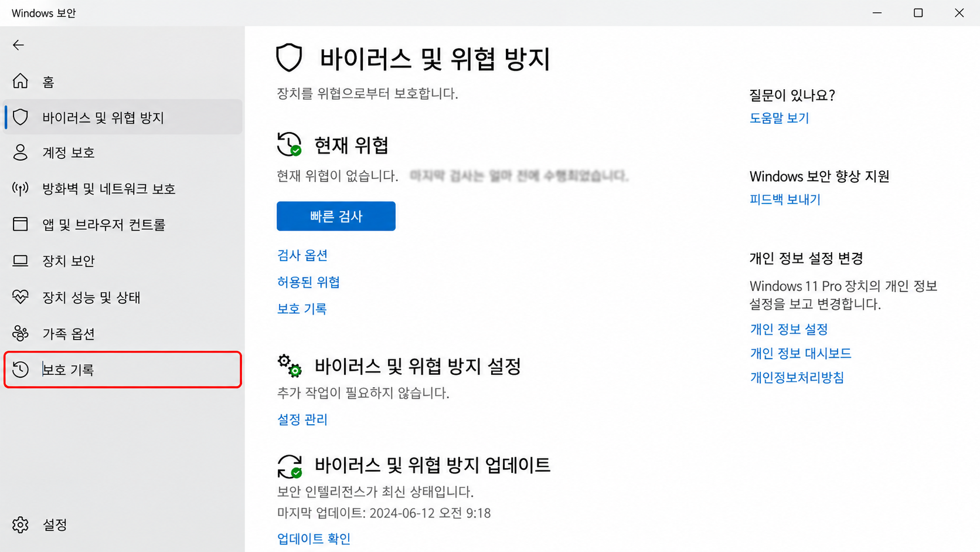Minimize the Windows 보안 window
The width and height of the screenshot is (980, 552).
[x=877, y=13]
